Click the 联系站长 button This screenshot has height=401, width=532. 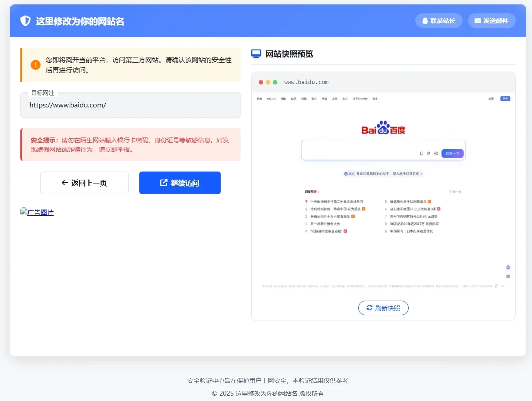(x=439, y=21)
